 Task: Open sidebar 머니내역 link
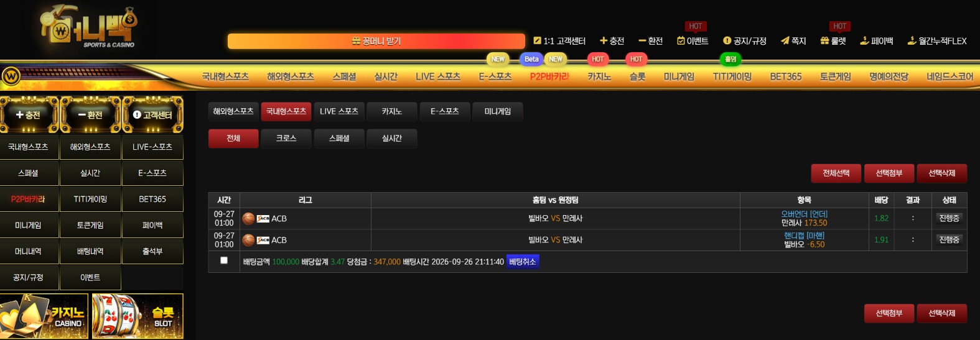click(x=29, y=251)
